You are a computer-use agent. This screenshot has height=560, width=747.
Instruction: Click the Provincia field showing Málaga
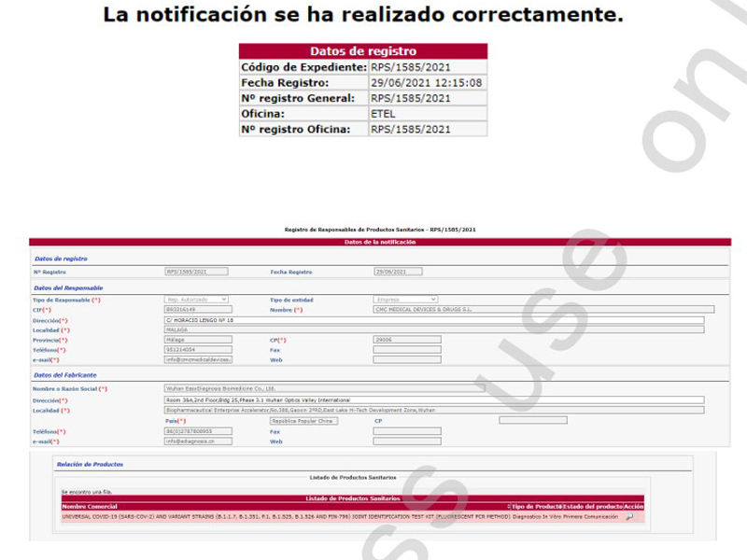[x=198, y=340]
